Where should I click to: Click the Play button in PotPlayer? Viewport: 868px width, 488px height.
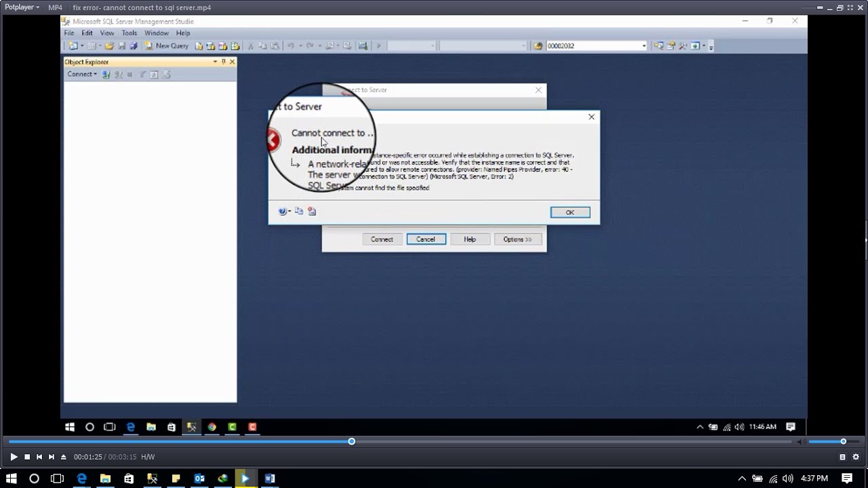[14, 457]
